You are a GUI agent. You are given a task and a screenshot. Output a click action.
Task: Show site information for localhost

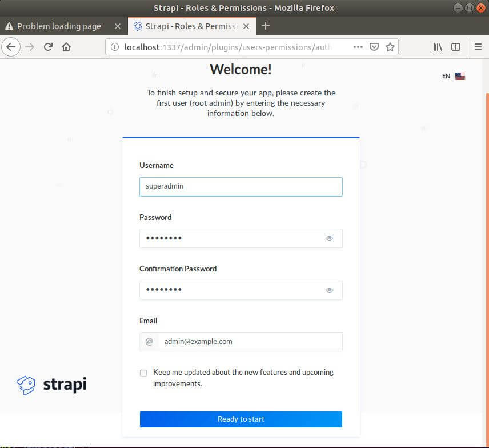click(x=115, y=47)
